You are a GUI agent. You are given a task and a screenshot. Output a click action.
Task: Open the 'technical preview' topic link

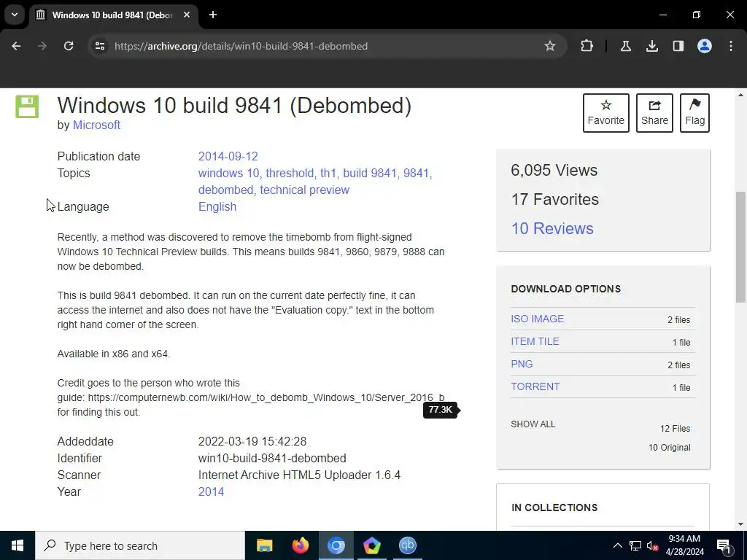(x=304, y=190)
